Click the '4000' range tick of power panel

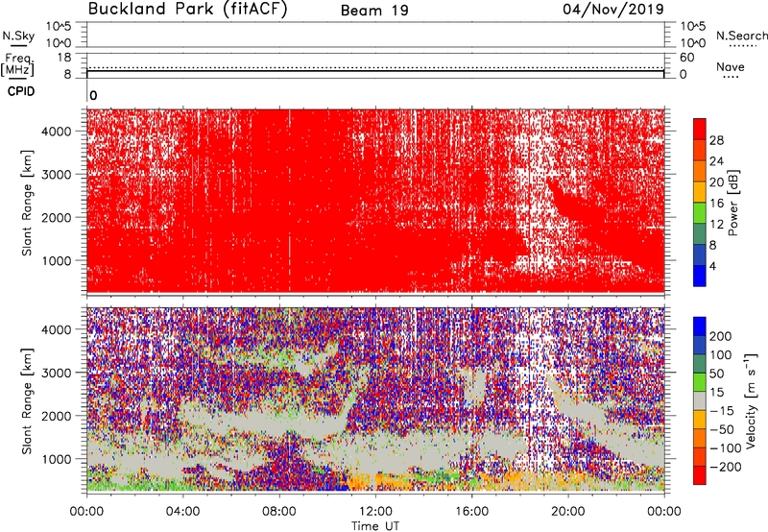pyautogui.click(x=57, y=132)
